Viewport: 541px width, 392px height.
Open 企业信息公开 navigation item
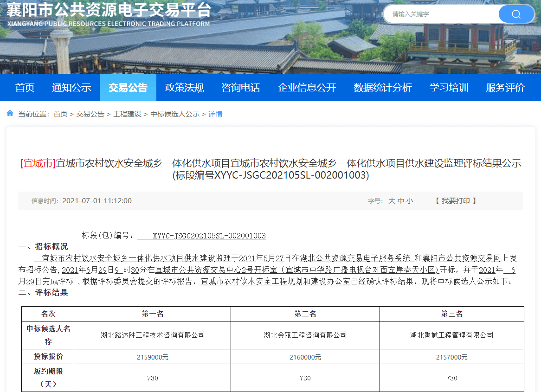pyautogui.click(x=307, y=88)
